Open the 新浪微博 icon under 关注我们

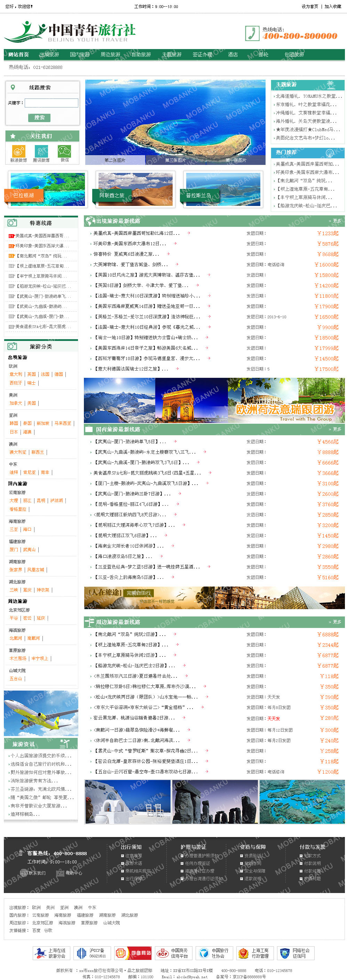click(18, 151)
